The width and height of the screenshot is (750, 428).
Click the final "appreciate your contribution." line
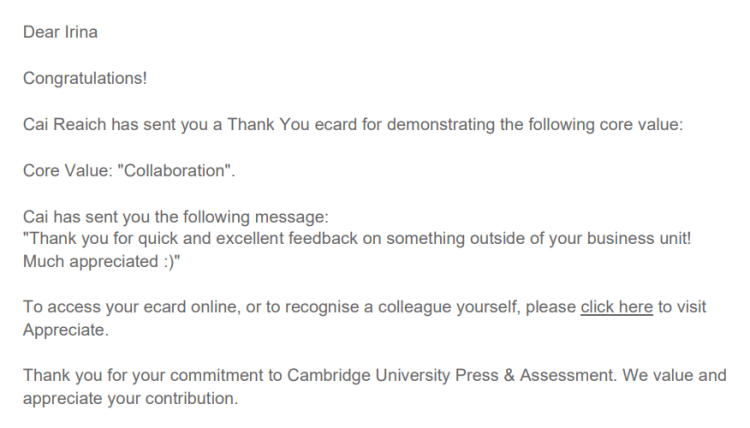(x=130, y=397)
